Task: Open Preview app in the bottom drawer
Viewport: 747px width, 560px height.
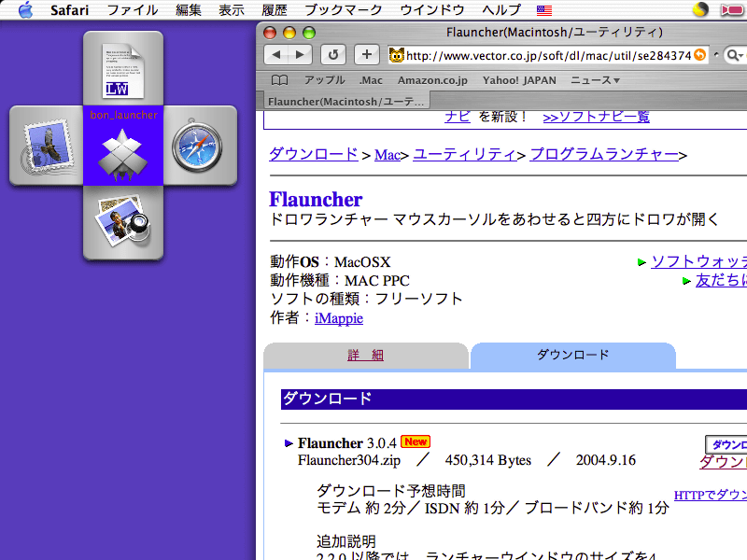Action: [123, 221]
